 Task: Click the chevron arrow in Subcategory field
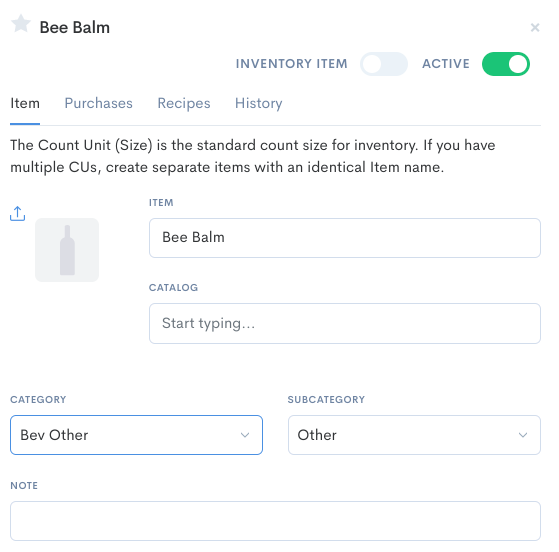pos(523,435)
